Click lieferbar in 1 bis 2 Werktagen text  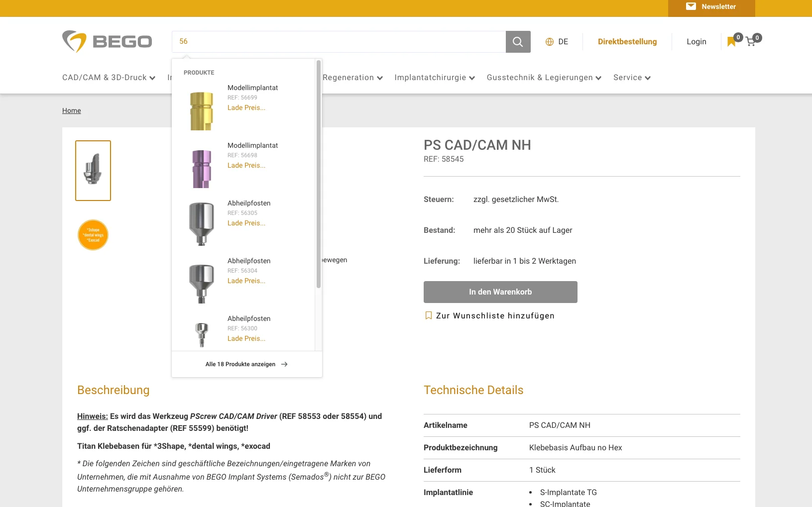tap(525, 261)
